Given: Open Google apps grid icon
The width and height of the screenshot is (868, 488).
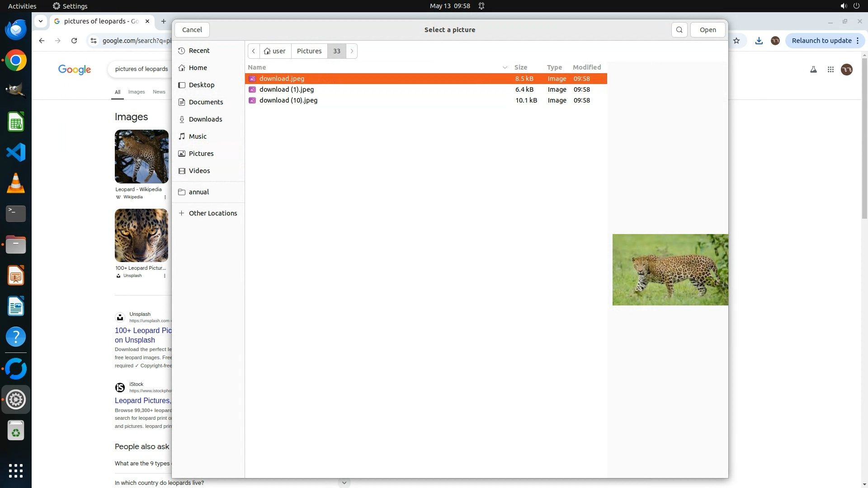Looking at the screenshot, I should 830,70.
